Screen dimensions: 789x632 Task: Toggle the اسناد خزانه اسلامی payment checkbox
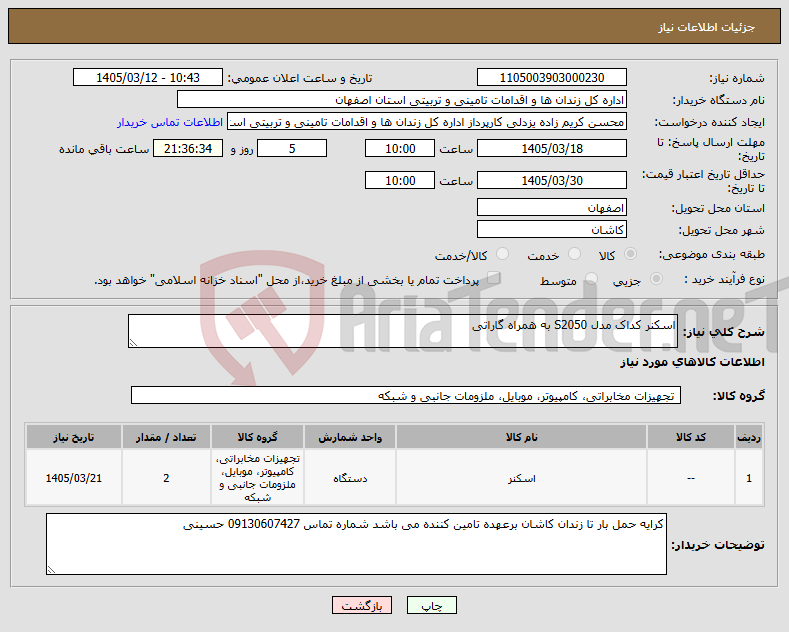(494, 278)
